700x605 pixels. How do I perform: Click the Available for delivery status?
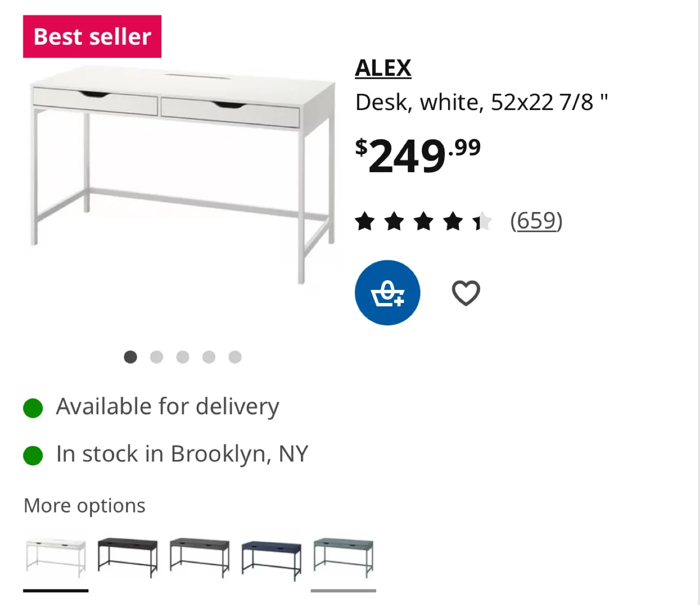click(x=167, y=407)
